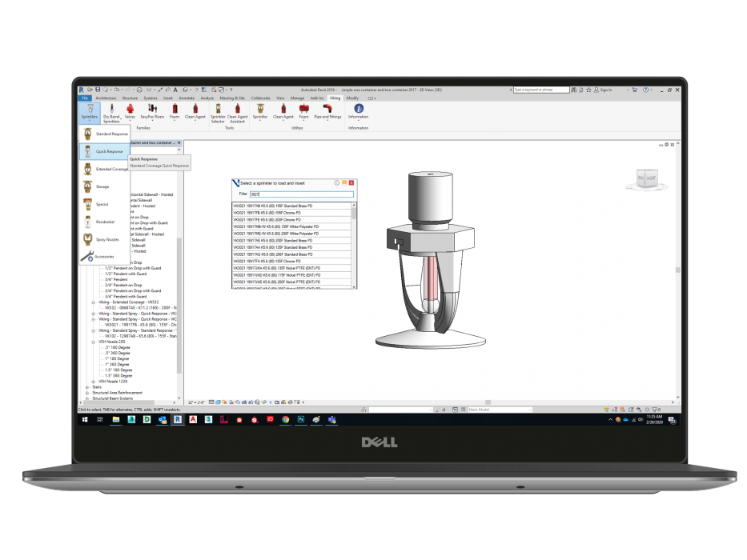Open Pipe and fittings utilities
The height and width of the screenshot is (560, 747).
(x=327, y=112)
